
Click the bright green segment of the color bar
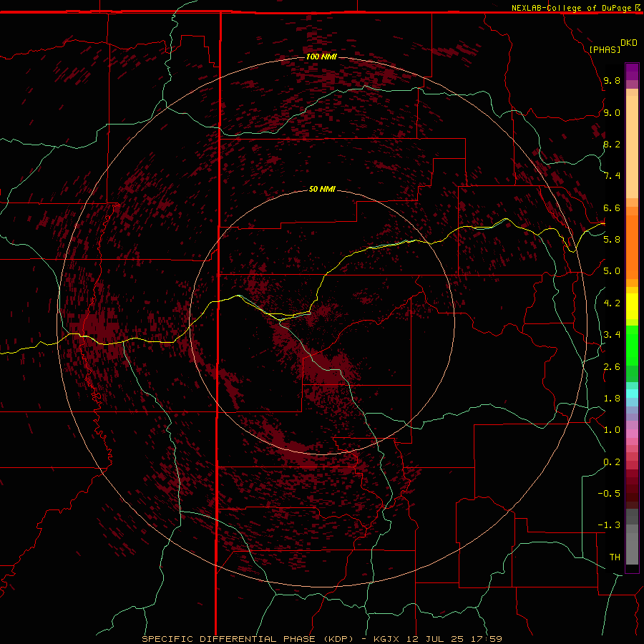point(632,345)
